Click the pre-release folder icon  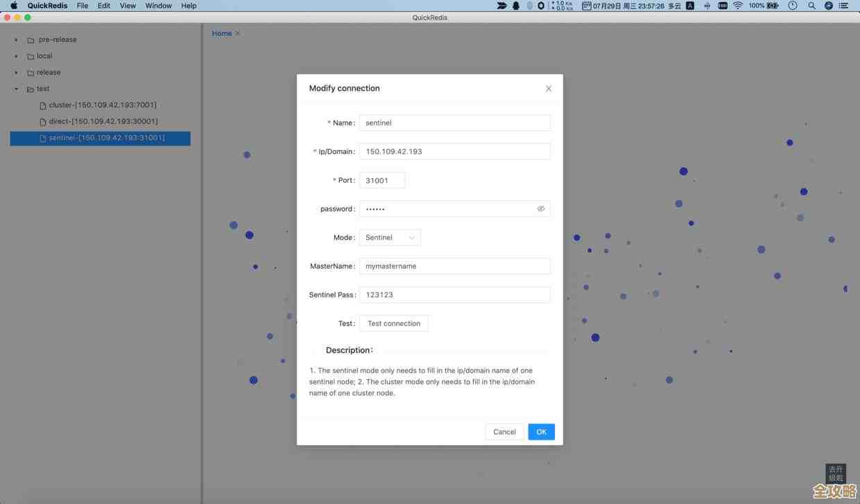point(31,40)
